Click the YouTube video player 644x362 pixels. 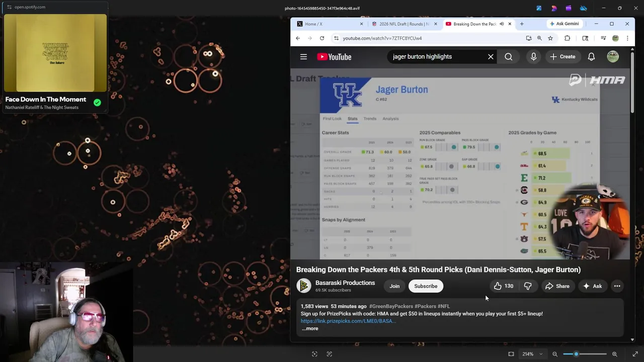click(x=460, y=164)
